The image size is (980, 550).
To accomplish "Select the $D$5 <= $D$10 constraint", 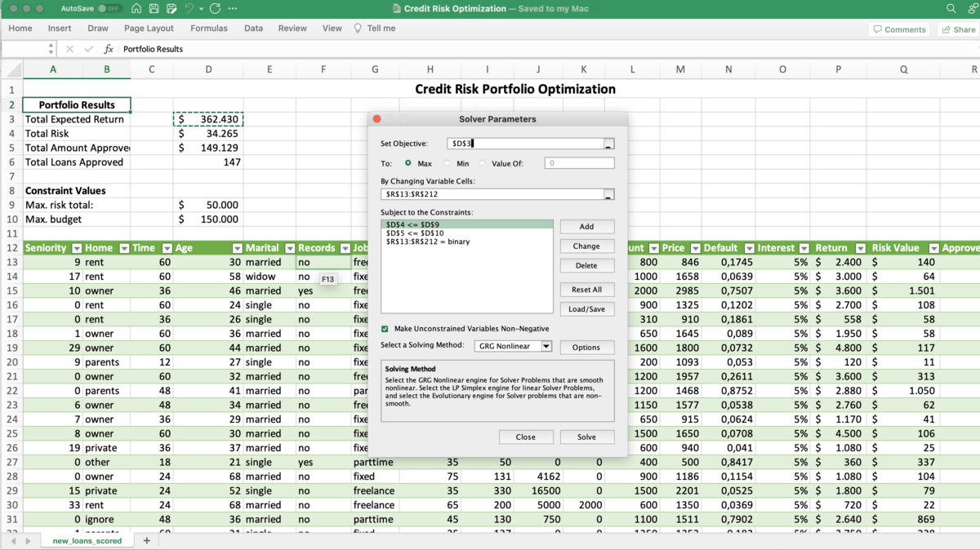I will click(415, 233).
